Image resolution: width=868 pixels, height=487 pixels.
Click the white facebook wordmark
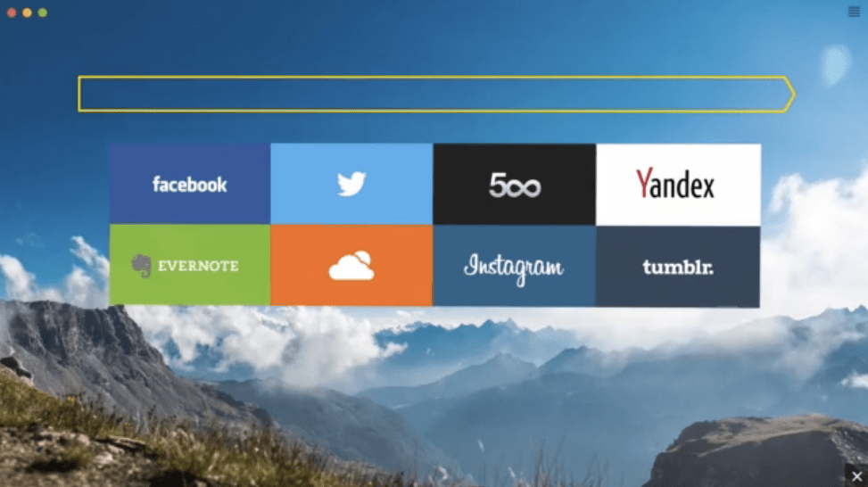click(190, 185)
